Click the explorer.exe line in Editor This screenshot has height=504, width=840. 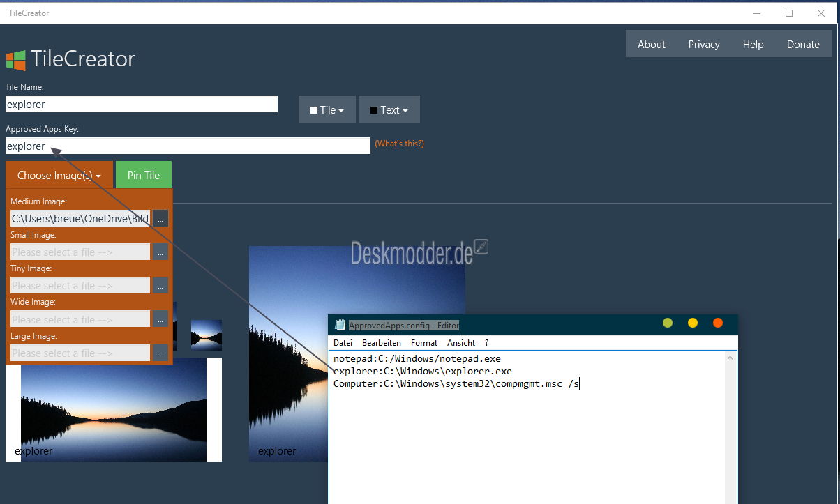(423, 371)
